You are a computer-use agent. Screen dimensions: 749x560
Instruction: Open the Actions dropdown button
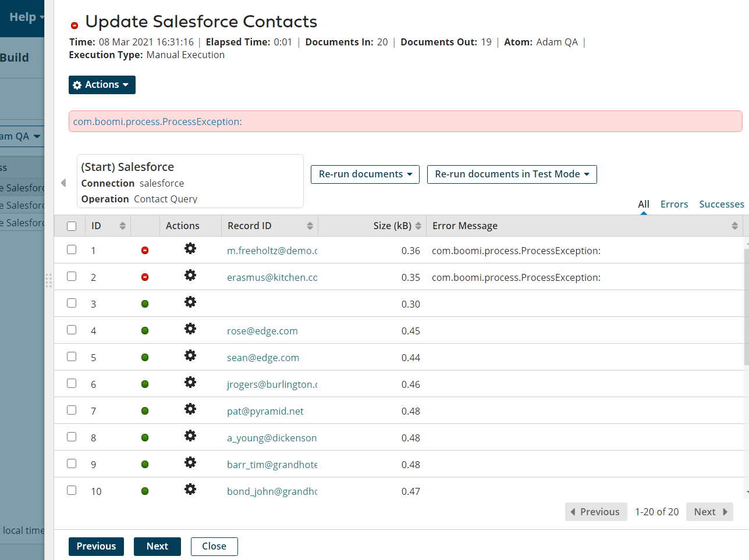point(102,85)
